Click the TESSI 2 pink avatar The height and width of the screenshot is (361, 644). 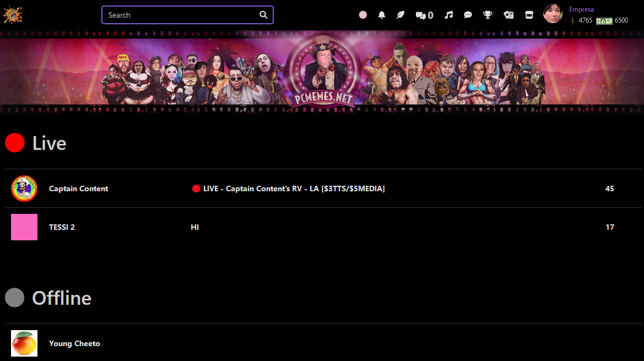point(24,227)
